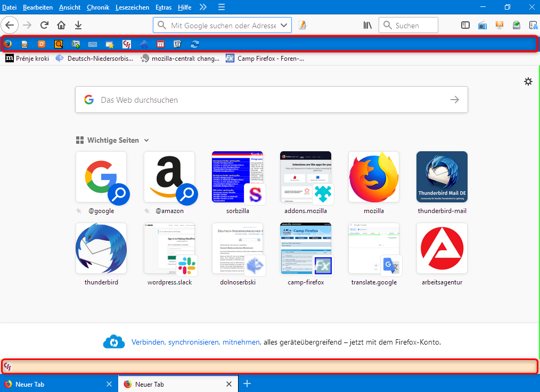540x392 pixels.
Task: Toggle the sidebar view icon
Action: 465,25
